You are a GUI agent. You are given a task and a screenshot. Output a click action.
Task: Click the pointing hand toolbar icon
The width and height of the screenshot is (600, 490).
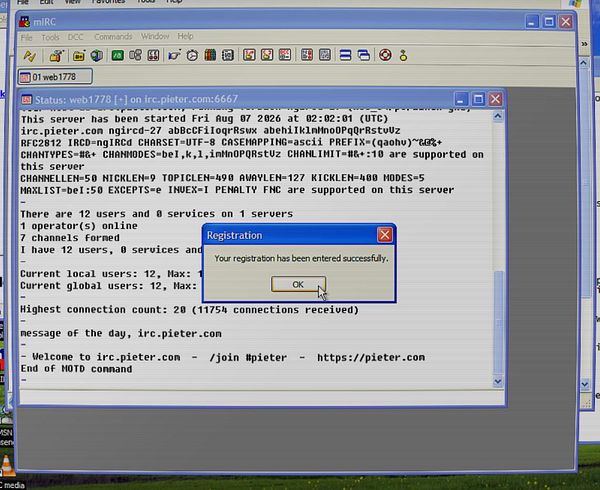click(174, 56)
